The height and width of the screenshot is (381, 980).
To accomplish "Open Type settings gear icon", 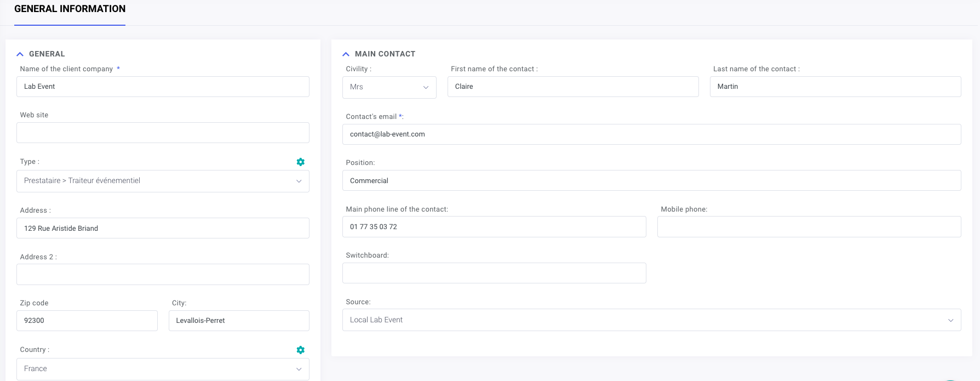I will pyautogui.click(x=300, y=162).
